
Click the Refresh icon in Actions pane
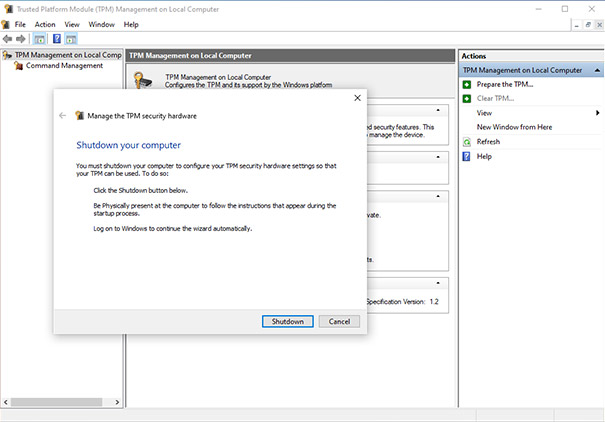coord(467,142)
